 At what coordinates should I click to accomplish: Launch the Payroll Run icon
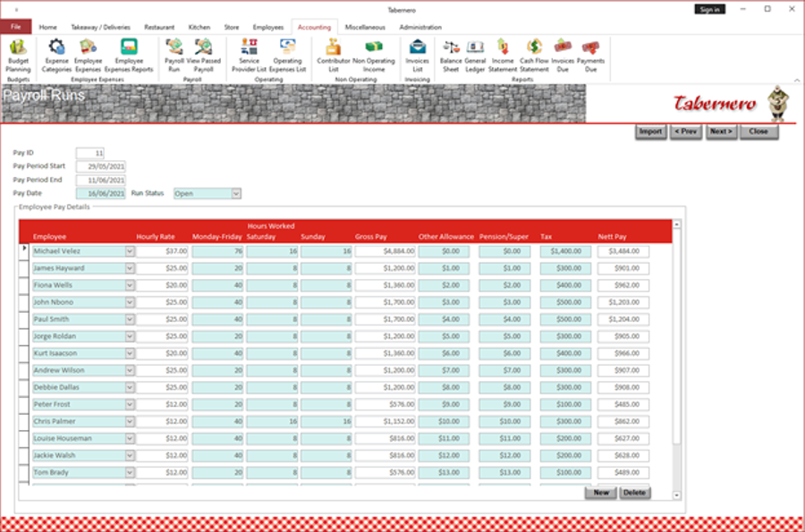pyautogui.click(x=174, y=55)
